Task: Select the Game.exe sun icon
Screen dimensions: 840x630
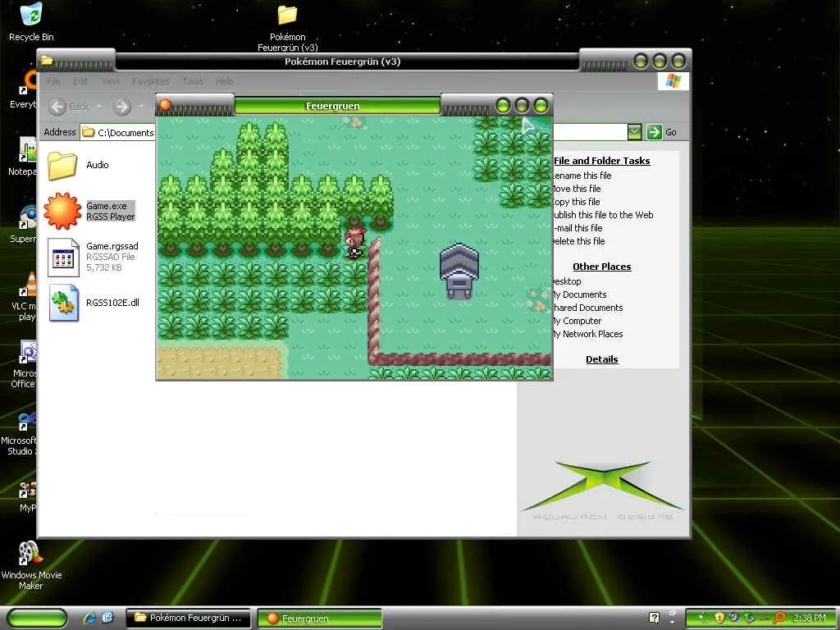Action: (62, 211)
